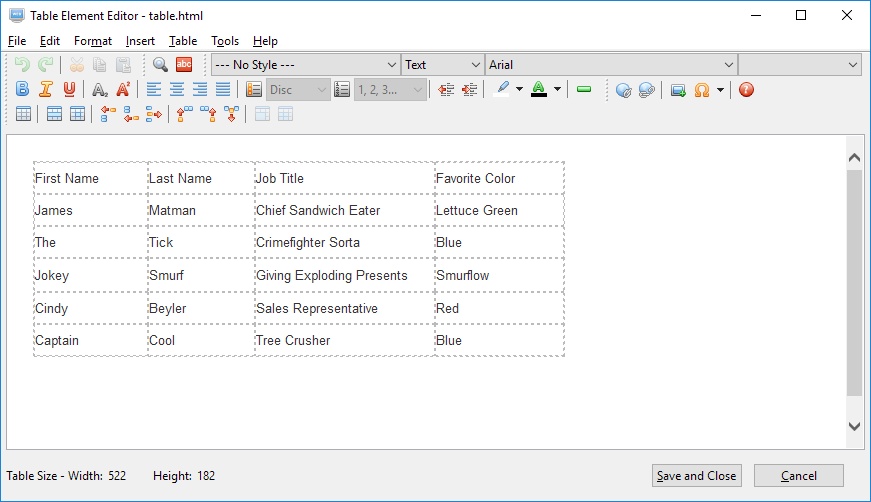This screenshot has width=871, height=502.
Task: Open the Insert menu
Action: tap(140, 41)
